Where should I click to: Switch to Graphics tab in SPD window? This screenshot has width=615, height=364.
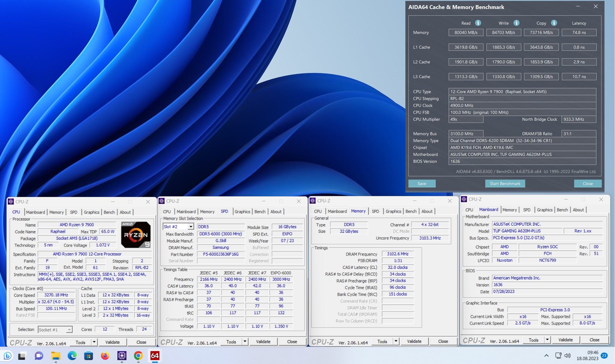[x=242, y=211]
